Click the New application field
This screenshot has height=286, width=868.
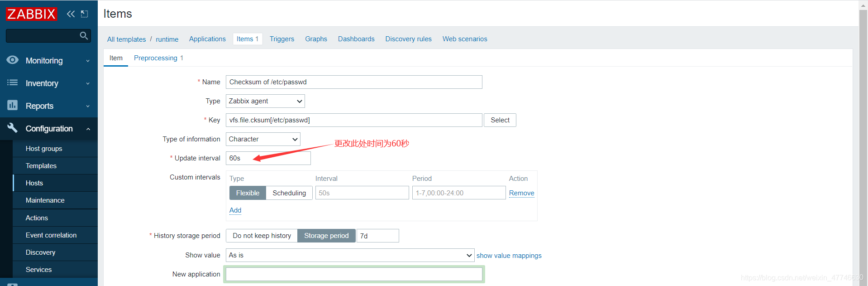pyautogui.click(x=354, y=274)
